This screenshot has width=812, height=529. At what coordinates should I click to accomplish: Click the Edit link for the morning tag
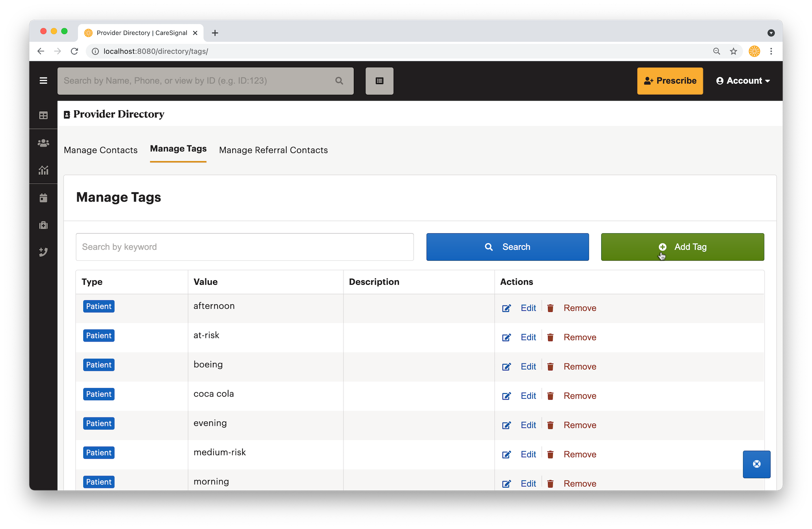tap(528, 484)
